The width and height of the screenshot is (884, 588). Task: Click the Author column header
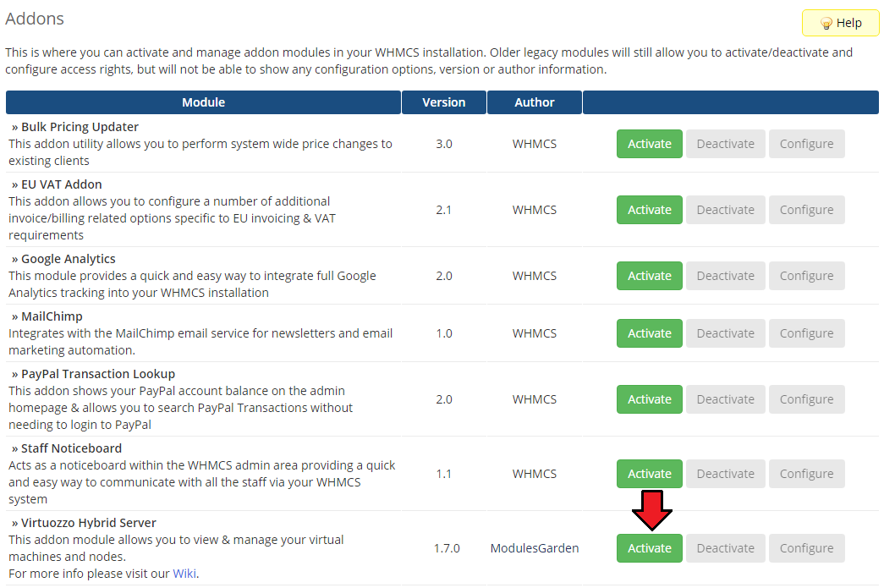[x=535, y=102]
